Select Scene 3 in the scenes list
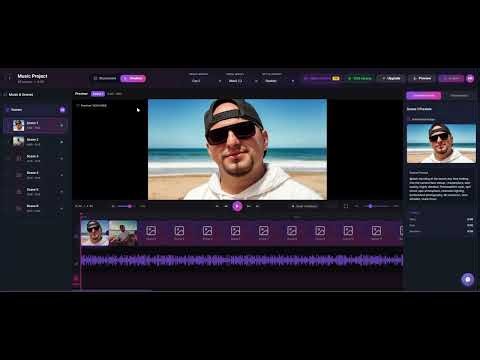The width and height of the screenshot is (480, 360). pyautogui.click(x=36, y=158)
